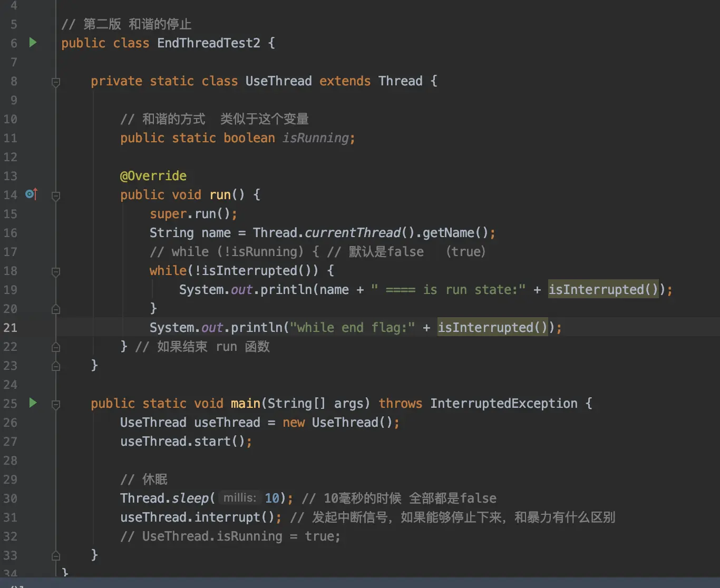
Task: Click the run icon beside the main method
Action: [33, 403]
